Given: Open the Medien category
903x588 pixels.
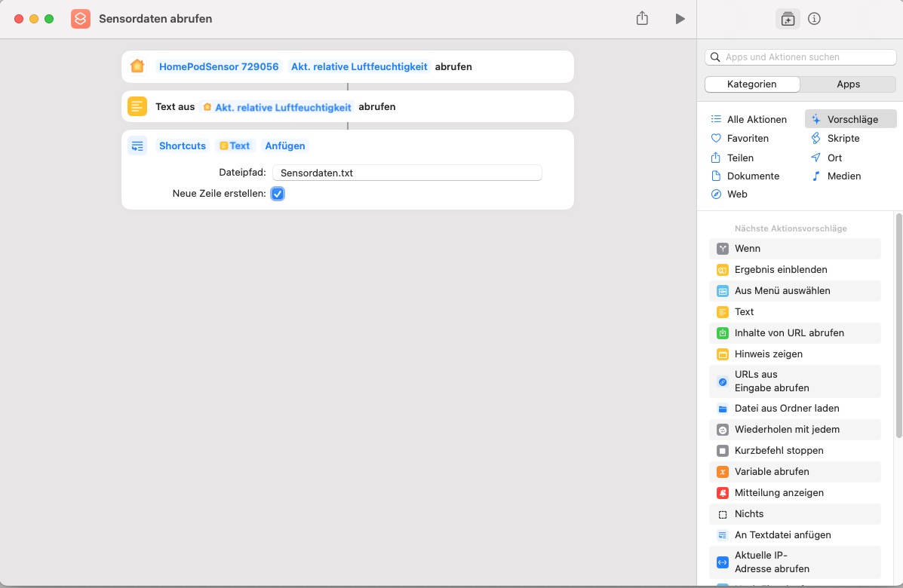Looking at the screenshot, I should point(836,176).
